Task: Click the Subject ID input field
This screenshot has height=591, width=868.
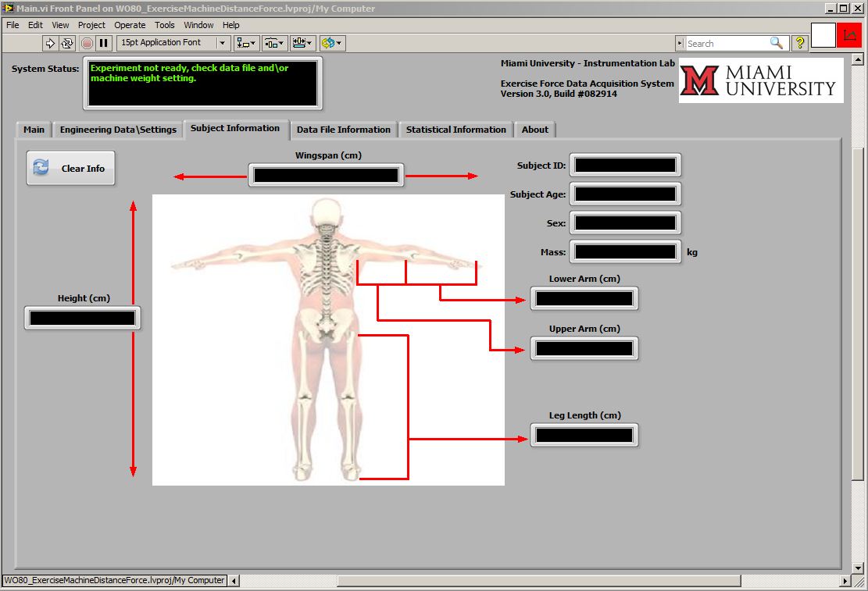Action: (625, 165)
